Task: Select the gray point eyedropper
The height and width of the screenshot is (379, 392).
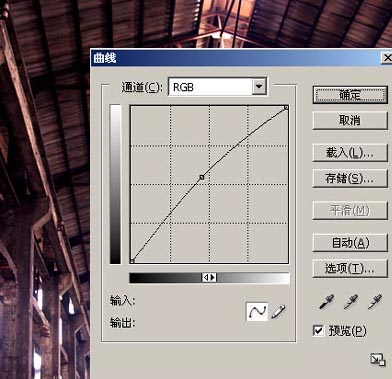Action: [350, 301]
